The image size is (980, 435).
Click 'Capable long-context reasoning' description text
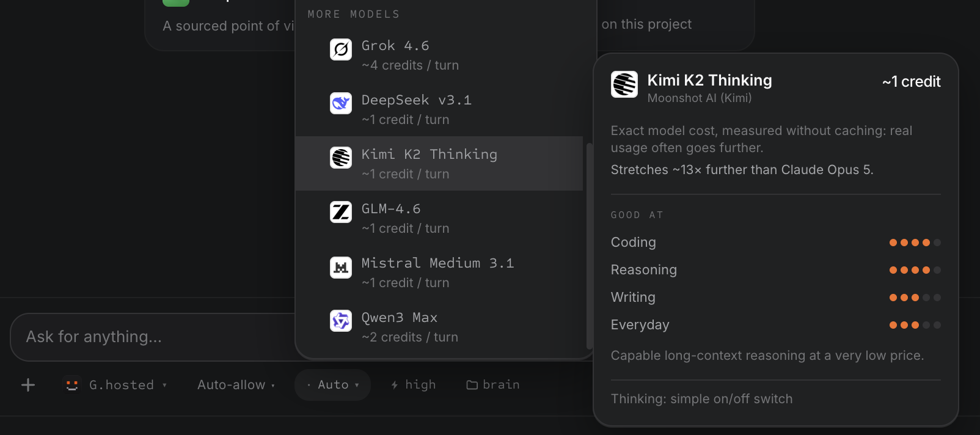(767, 356)
